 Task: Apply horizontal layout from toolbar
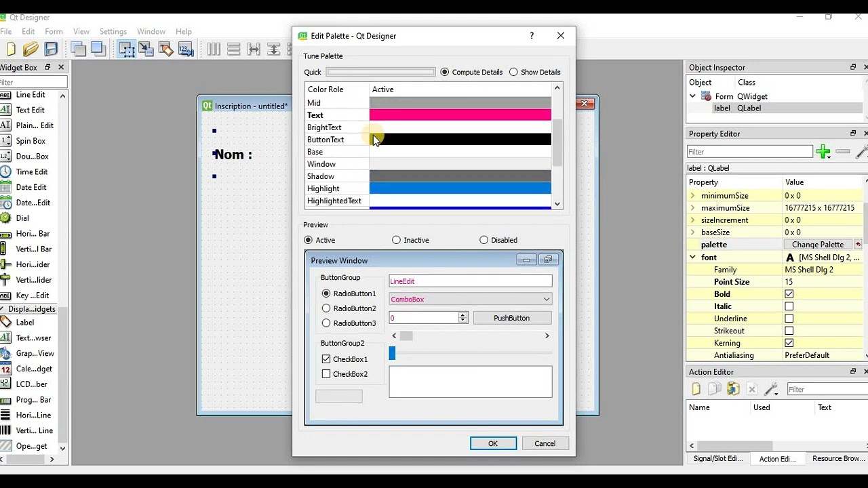(x=214, y=49)
